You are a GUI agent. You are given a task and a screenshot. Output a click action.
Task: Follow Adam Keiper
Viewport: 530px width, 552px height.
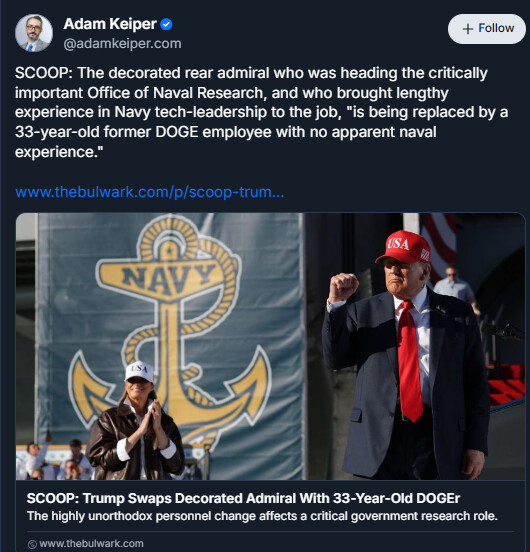pyautogui.click(x=487, y=29)
